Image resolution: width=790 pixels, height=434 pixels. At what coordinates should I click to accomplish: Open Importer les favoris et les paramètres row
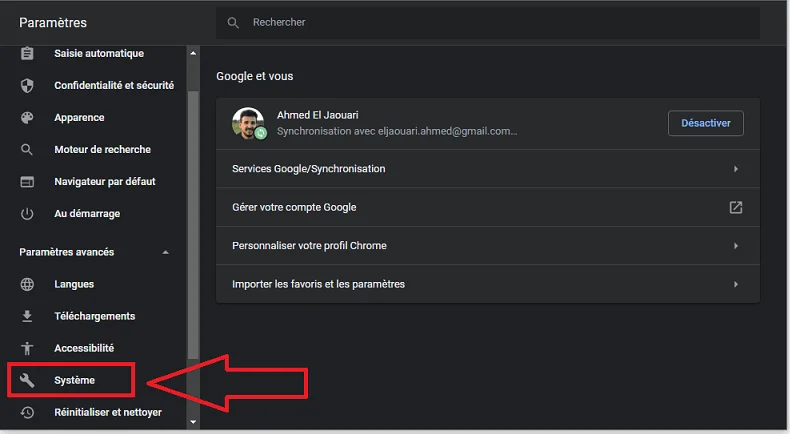[488, 284]
